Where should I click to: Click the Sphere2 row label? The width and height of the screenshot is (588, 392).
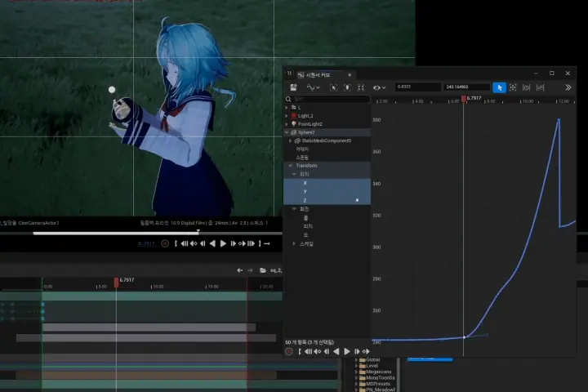pos(306,132)
